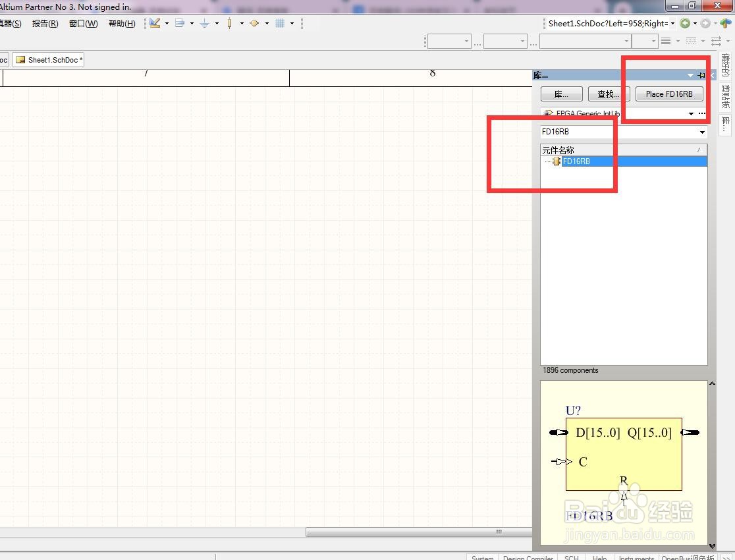The width and height of the screenshot is (735, 560).
Task: Open the first empty formatting combo box
Action: [449, 42]
